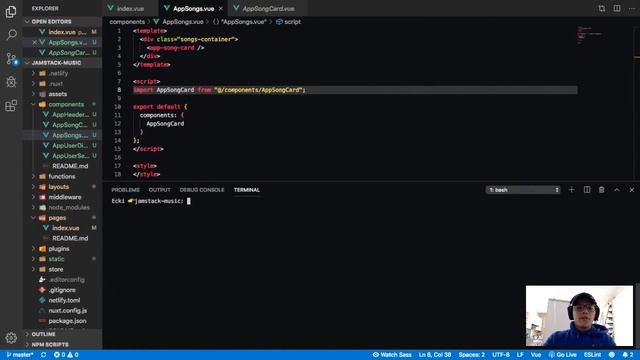Open the Debug view in activity bar
Viewport: 640px width, 360px height.
pyautogui.click(x=11, y=82)
